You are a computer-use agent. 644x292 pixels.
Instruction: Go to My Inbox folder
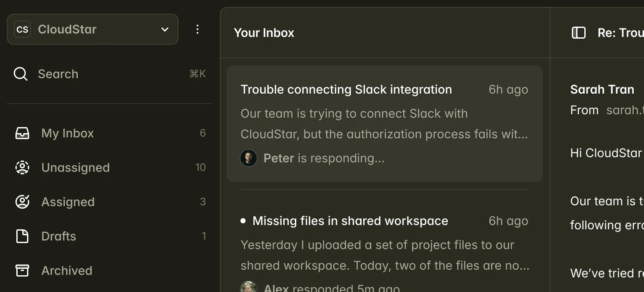click(x=67, y=133)
